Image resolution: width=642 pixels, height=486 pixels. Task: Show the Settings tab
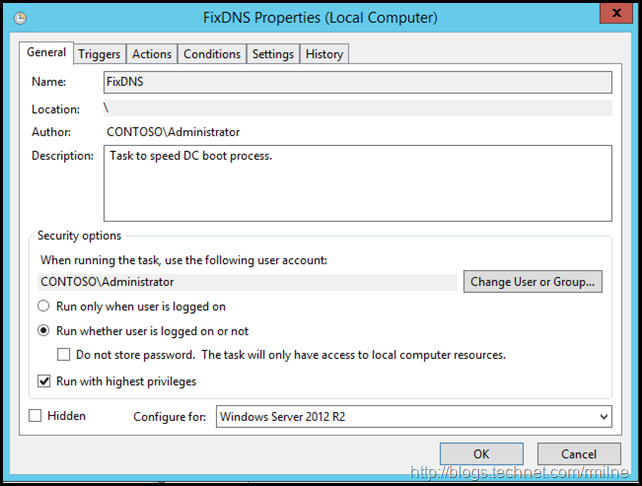coord(273,54)
